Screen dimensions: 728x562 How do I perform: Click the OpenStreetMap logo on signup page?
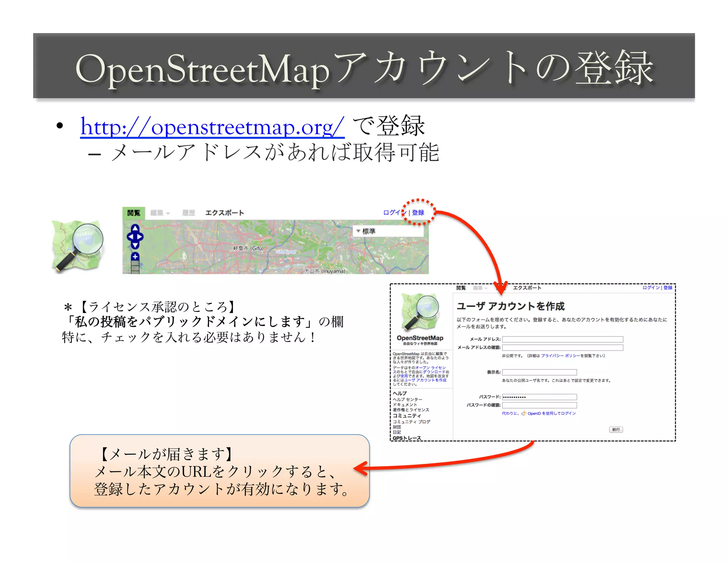(420, 312)
